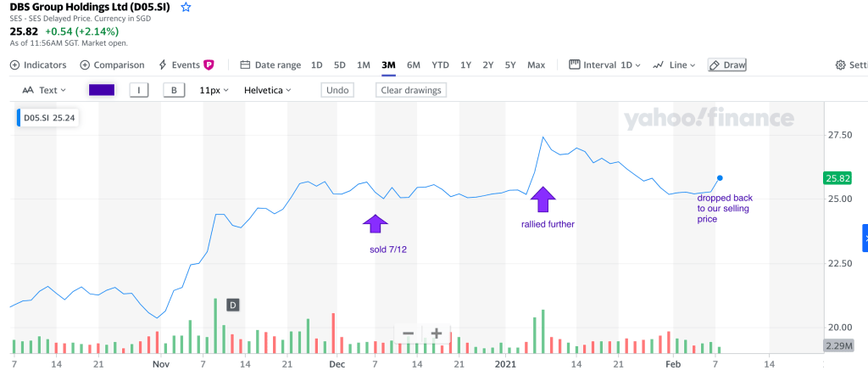Viewport: 868px width, 387px height.
Task: Open the Comparison plus icon
Action: [x=85, y=64]
